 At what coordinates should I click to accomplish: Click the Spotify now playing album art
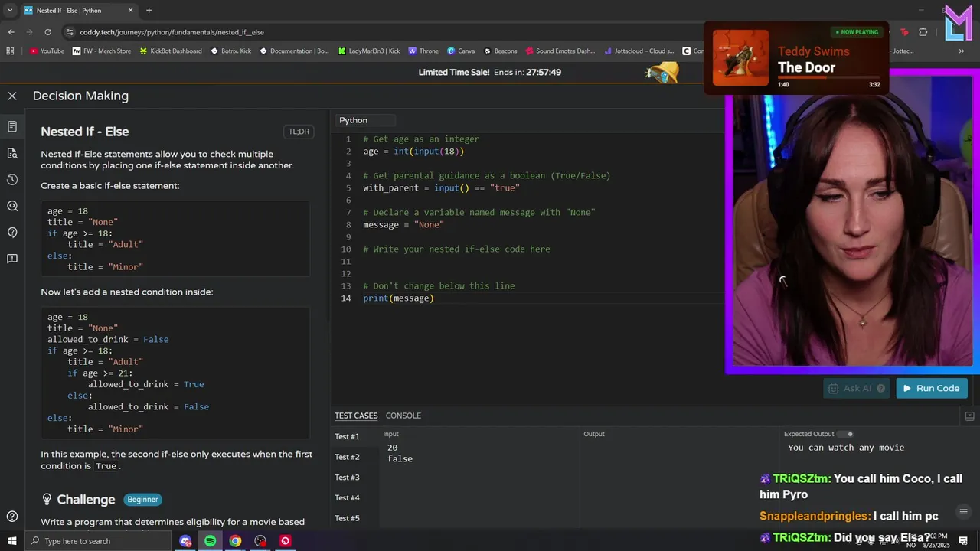click(x=740, y=57)
